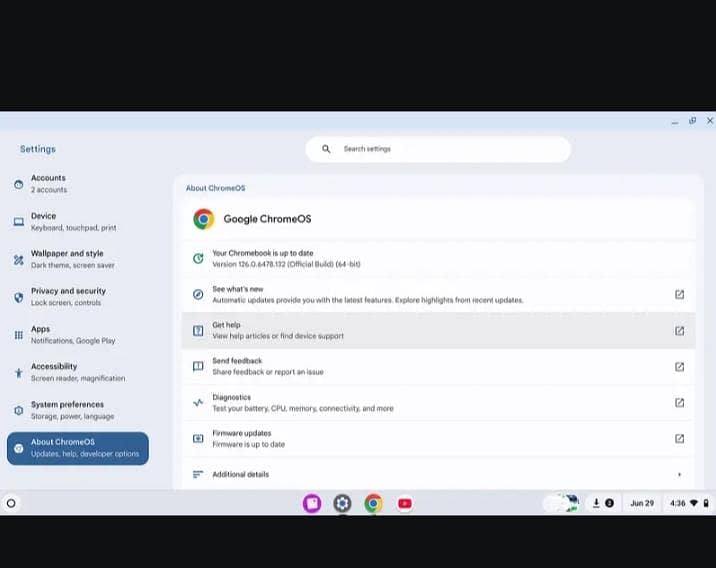716x568 pixels.
Task: Open the notification count badge
Action: [609, 503]
